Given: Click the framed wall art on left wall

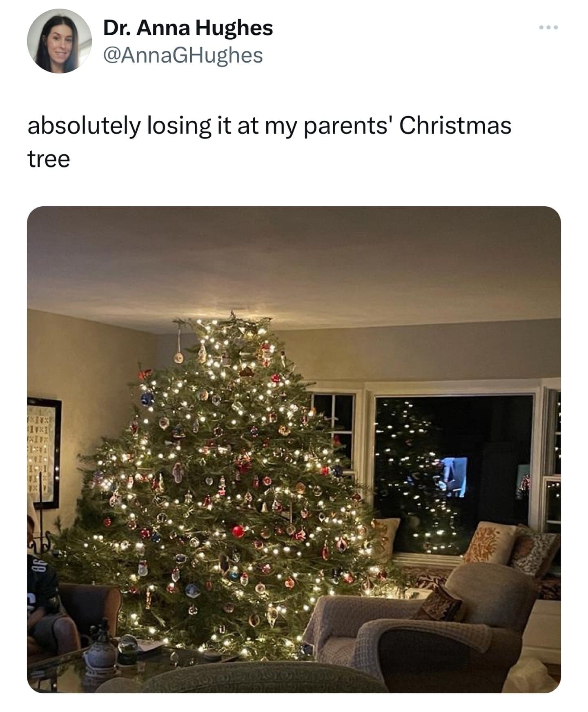Looking at the screenshot, I should point(44,453).
